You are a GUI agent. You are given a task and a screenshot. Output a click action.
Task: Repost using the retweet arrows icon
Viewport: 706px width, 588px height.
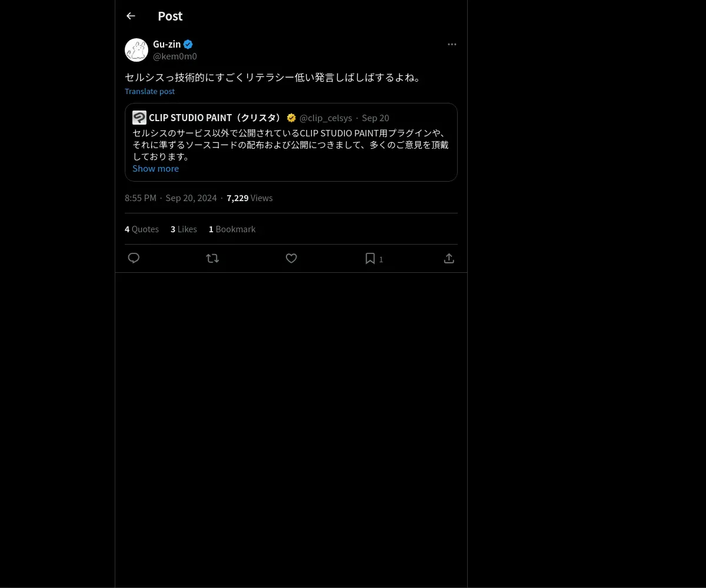click(212, 258)
